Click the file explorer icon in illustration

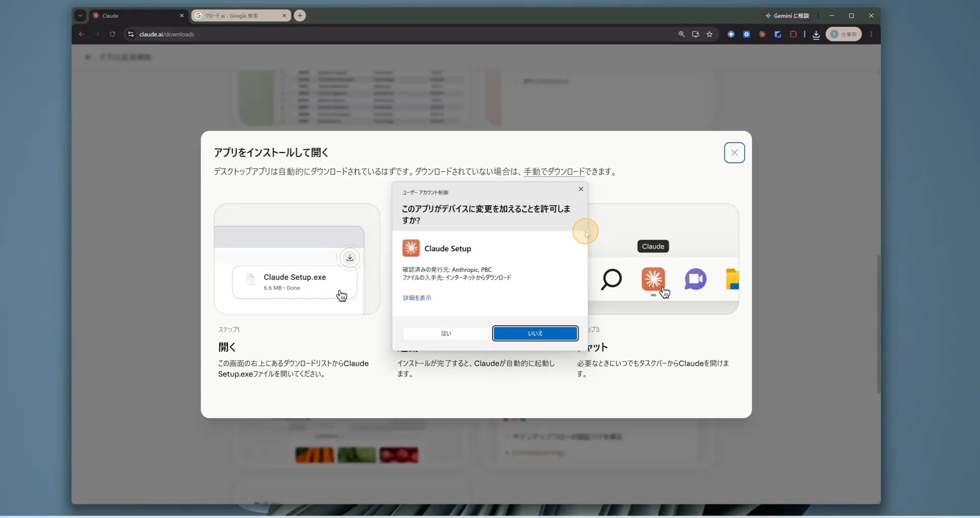[732, 279]
